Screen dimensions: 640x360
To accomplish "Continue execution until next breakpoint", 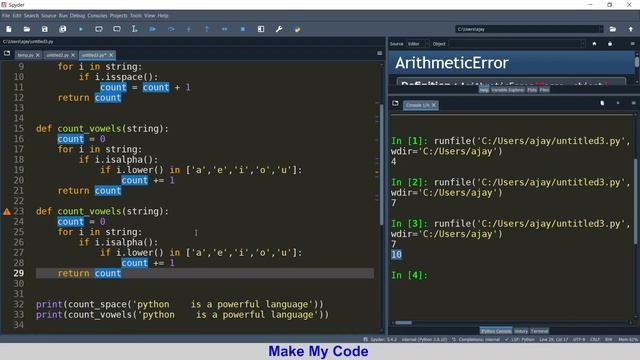I will click(224, 29).
